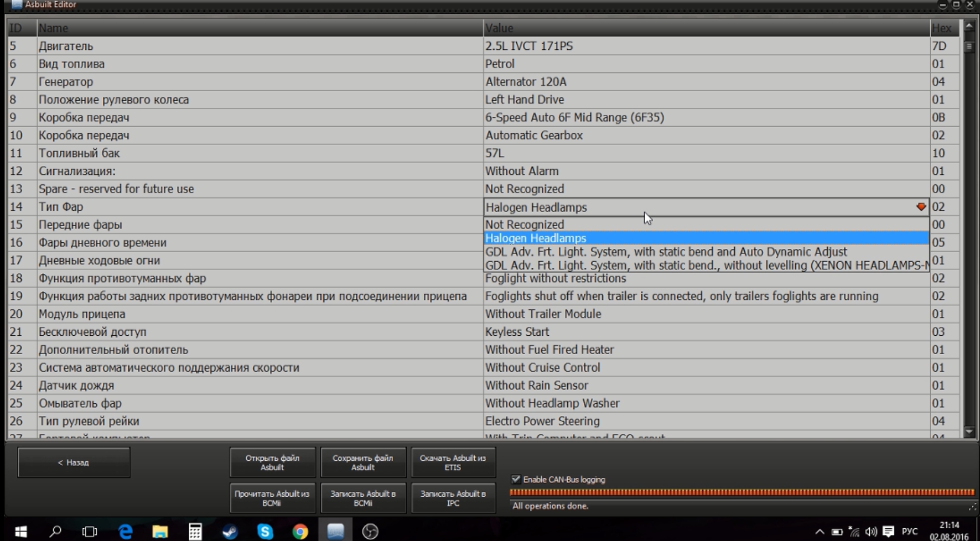Choose 'Halogen Headlamps' option in list
Screen dimensions: 980x541
[536, 238]
